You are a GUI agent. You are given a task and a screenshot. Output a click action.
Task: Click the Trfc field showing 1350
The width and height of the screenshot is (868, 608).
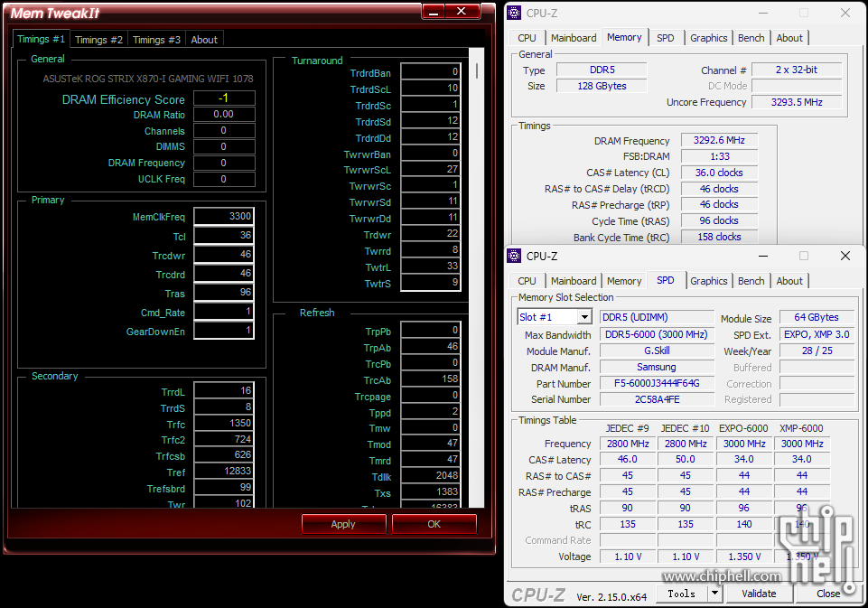[224, 423]
